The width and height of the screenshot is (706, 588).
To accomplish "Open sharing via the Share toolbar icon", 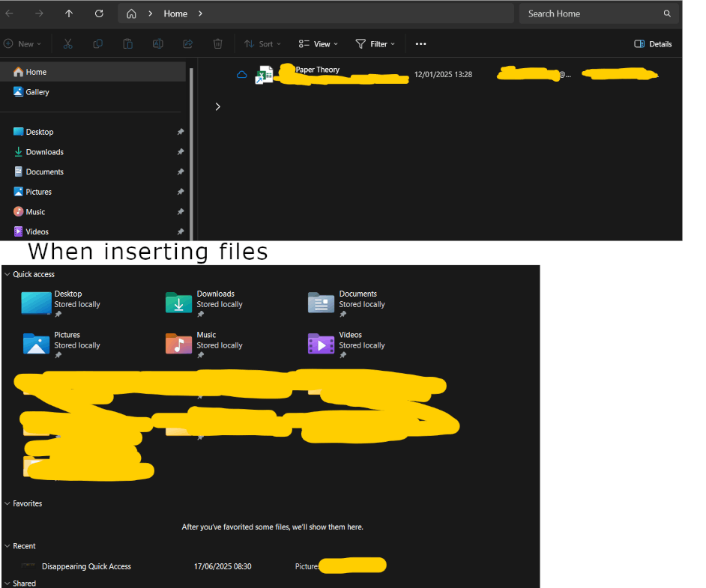I will click(187, 43).
